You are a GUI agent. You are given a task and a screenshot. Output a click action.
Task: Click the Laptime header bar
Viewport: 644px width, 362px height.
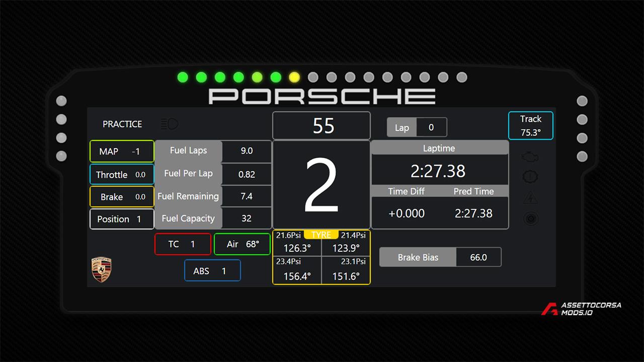[439, 148]
